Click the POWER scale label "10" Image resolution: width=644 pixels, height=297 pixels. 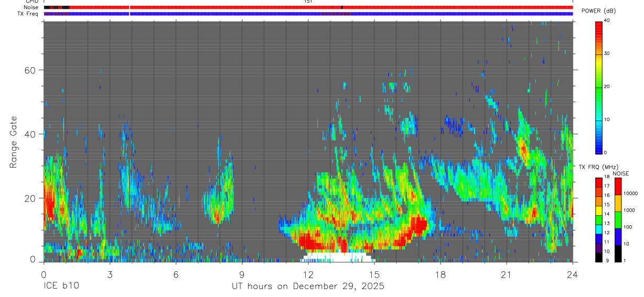[x=607, y=119]
